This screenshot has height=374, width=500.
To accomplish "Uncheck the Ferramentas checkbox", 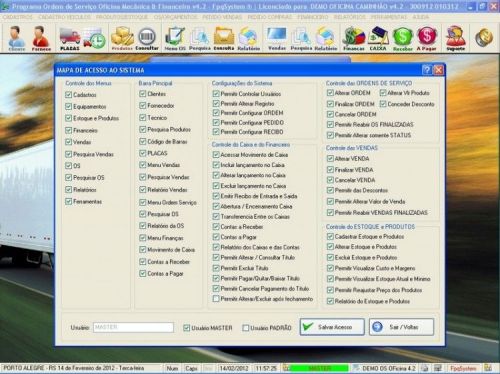I will point(68,202).
